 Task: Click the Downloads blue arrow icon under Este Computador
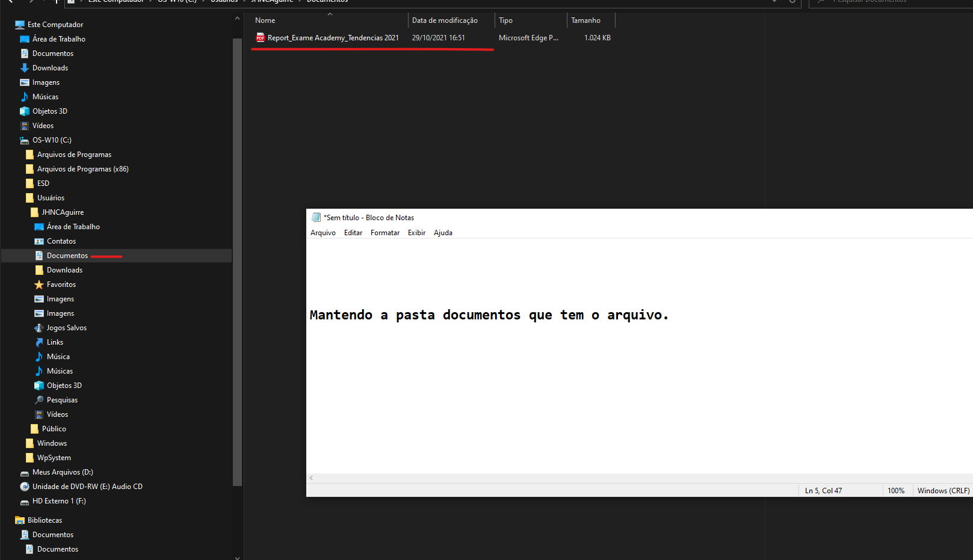click(x=25, y=68)
